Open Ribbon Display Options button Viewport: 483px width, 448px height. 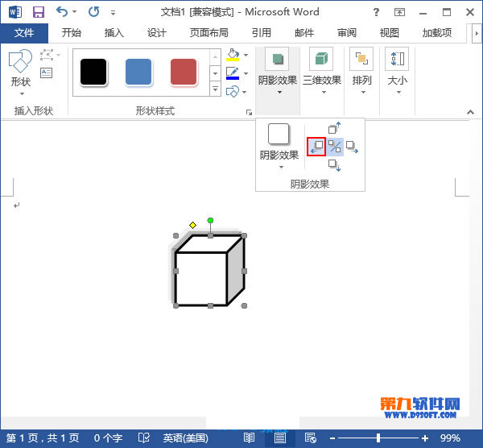click(399, 12)
